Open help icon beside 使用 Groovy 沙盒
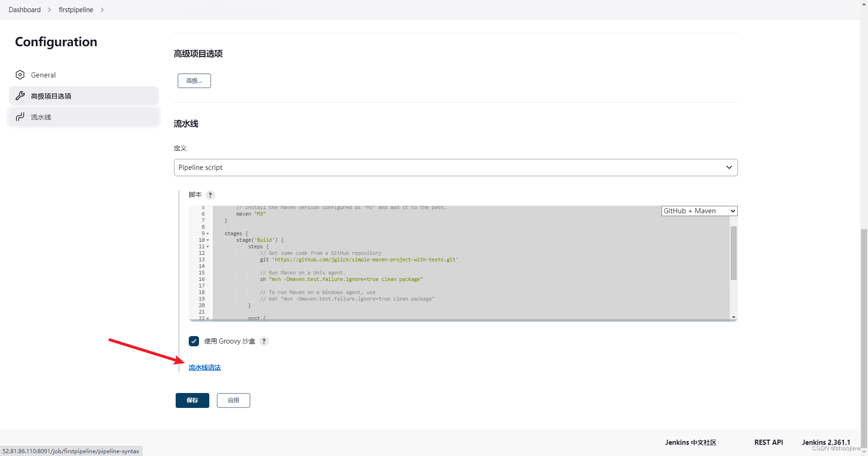This screenshot has height=456, width=868. (x=264, y=341)
